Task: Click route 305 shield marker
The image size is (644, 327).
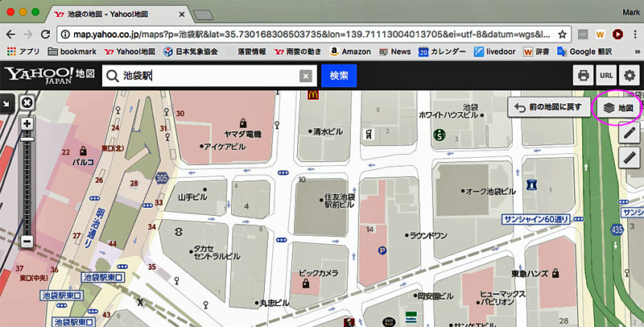Action: pyautogui.click(x=162, y=178)
